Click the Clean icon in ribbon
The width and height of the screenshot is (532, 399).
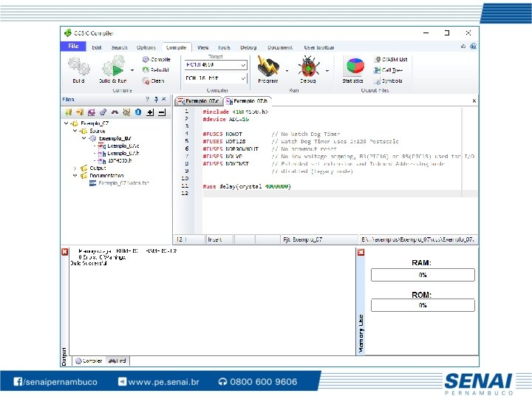click(x=146, y=81)
